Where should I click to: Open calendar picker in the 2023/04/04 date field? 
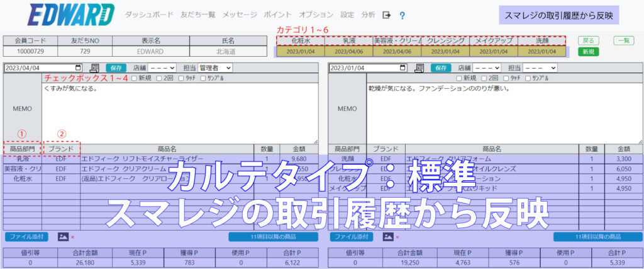point(78,67)
